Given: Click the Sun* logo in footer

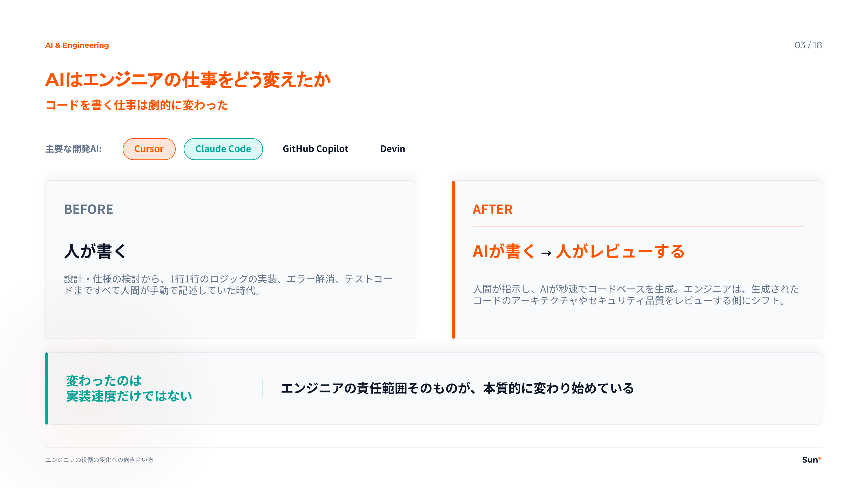Looking at the screenshot, I should 812,460.
